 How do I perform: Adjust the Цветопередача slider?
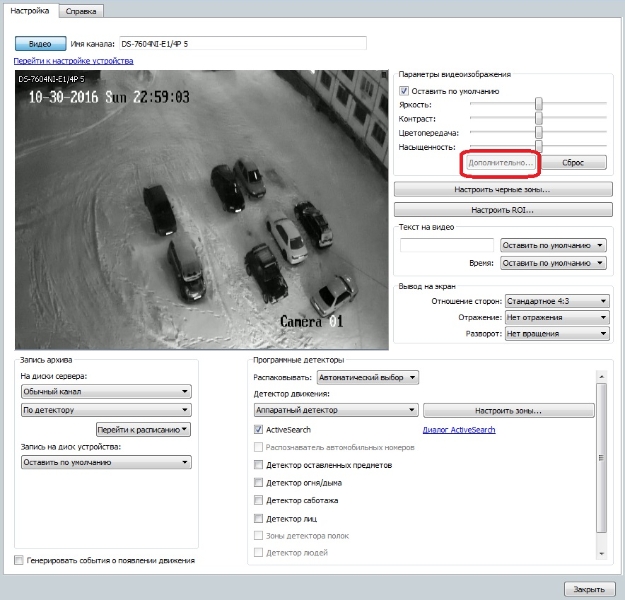pyautogui.click(x=539, y=132)
